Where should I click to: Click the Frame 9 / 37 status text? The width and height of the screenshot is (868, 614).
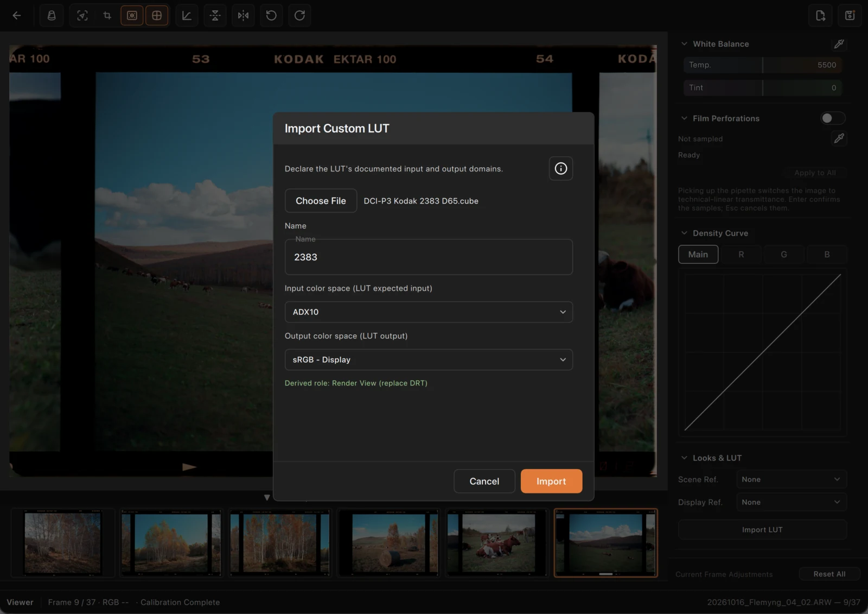(72, 602)
